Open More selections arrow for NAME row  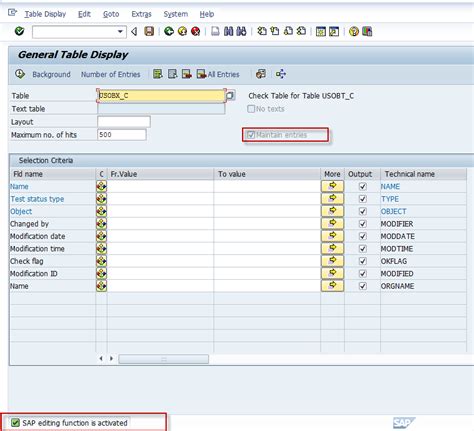tap(332, 186)
